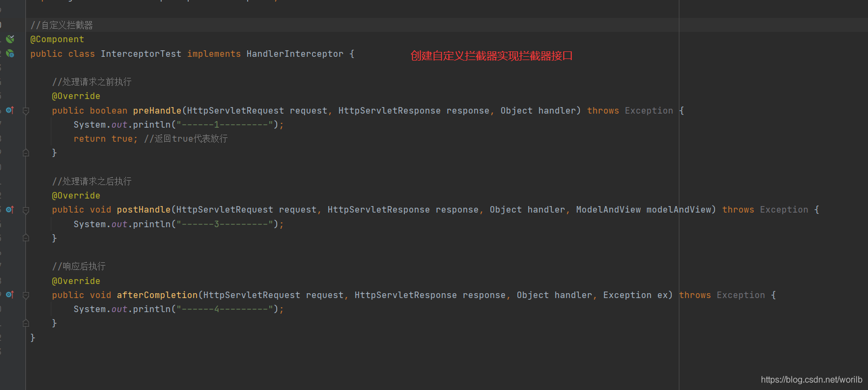Click the println line printing ------3---------
868x390 pixels.
[x=179, y=224]
